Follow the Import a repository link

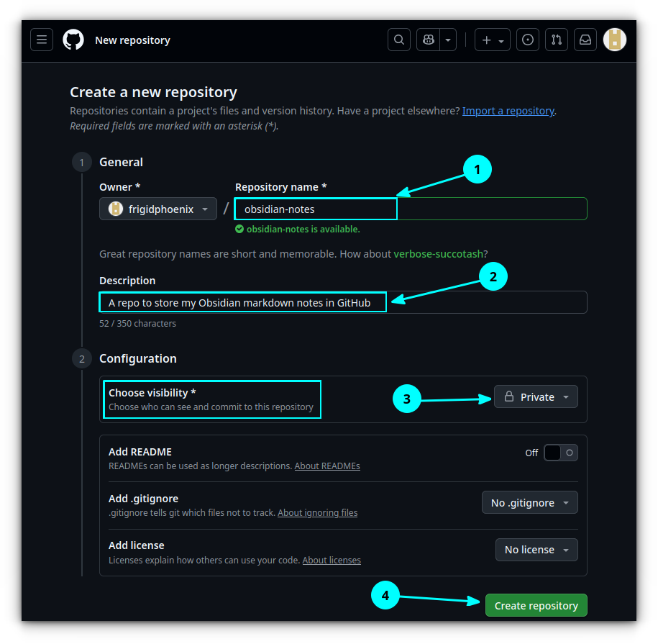pyautogui.click(x=508, y=110)
